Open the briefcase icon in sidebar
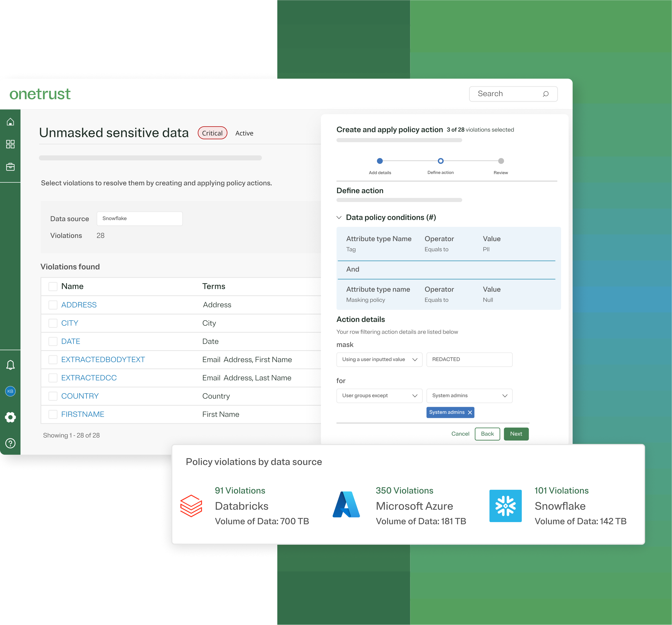The height and width of the screenshot is (625, 672). 10,166
